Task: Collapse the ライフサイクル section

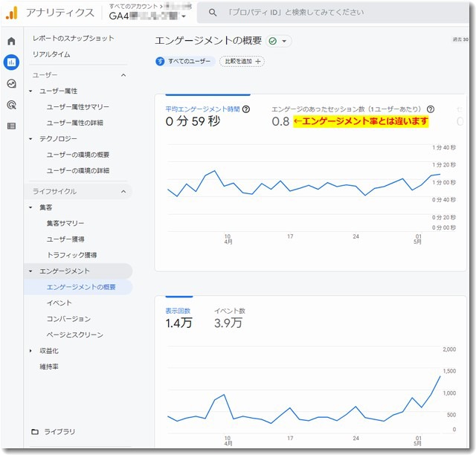Action: [123, 192]
